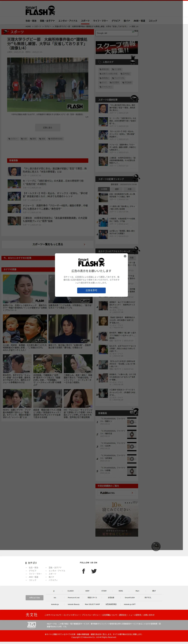Open sidebar article 三浦知良 40周年記念試合
This screenshot has height=644, width=188.
(x=117, y=161)
